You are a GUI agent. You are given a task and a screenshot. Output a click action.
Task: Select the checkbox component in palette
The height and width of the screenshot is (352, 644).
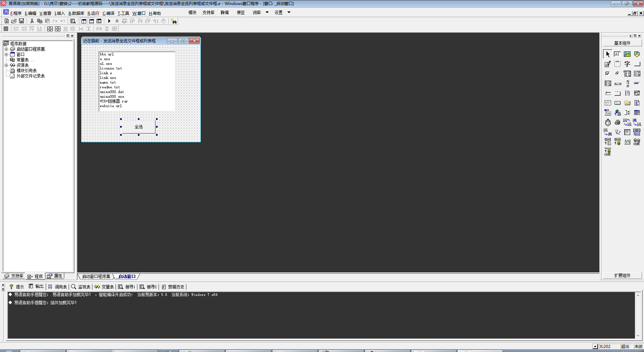coord(607,74)
